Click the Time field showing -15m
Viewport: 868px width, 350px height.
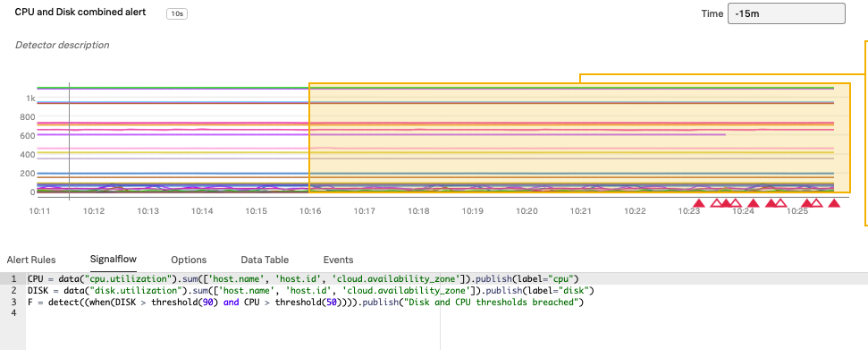pyautogui.click(x=786, y=13)
